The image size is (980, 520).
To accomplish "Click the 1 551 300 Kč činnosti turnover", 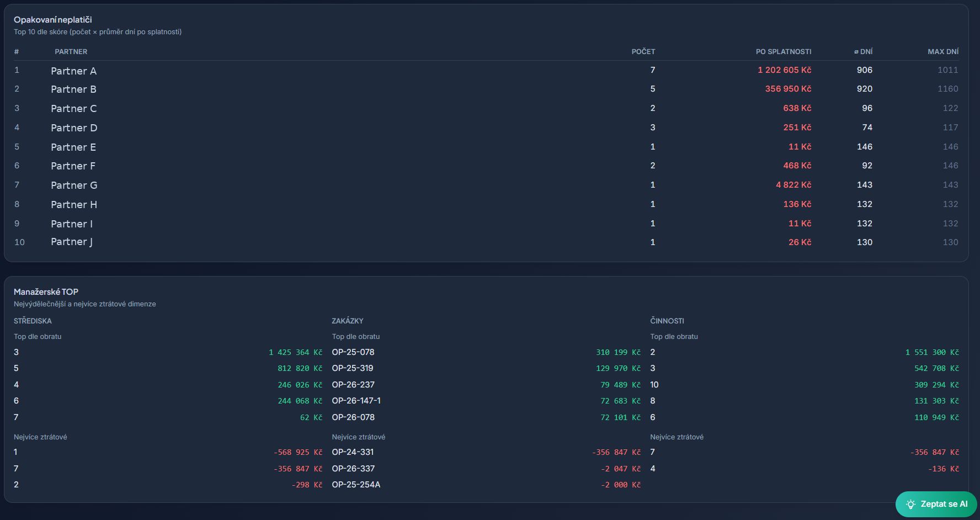I will [x=932, y=352].
